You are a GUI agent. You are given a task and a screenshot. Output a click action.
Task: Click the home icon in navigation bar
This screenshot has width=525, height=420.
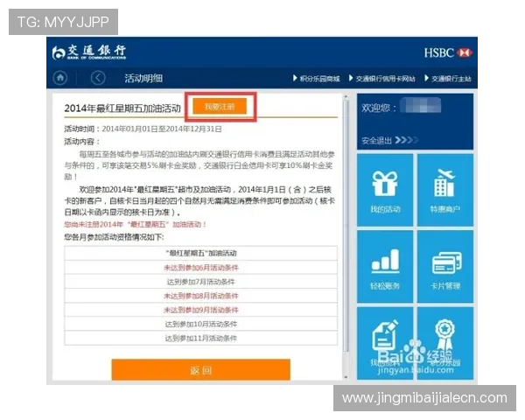pyautogui.click(x=60, y=78)
